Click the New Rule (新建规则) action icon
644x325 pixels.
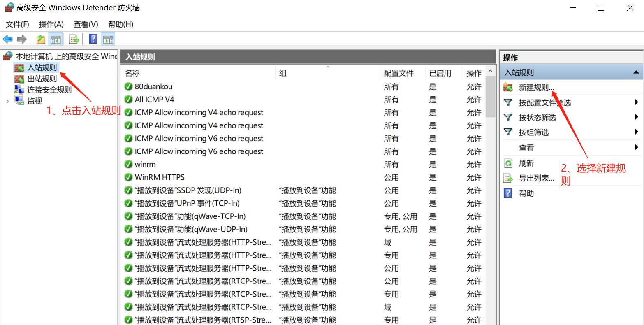click(x=508, y=87)
